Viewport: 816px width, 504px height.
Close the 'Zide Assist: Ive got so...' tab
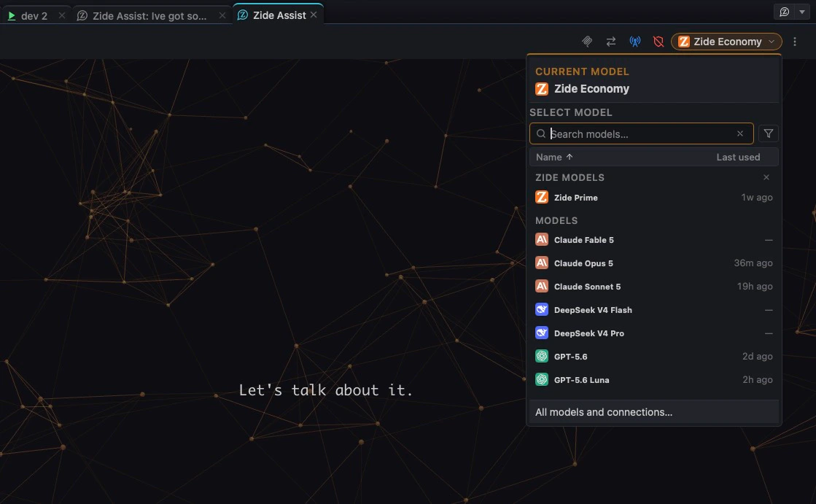tap(222, 15)
